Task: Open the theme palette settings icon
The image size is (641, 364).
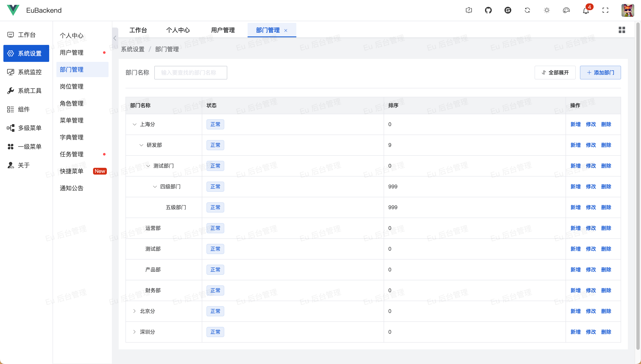Action: pos(566,10)
